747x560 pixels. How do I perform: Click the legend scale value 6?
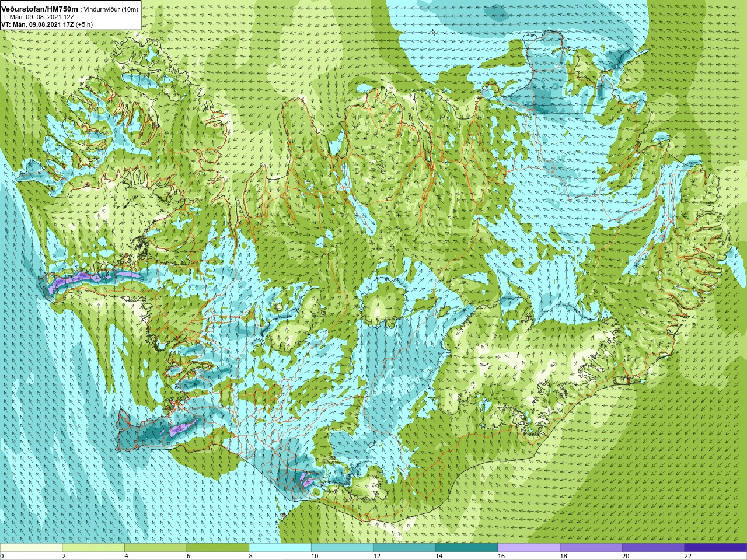(188, 556)
